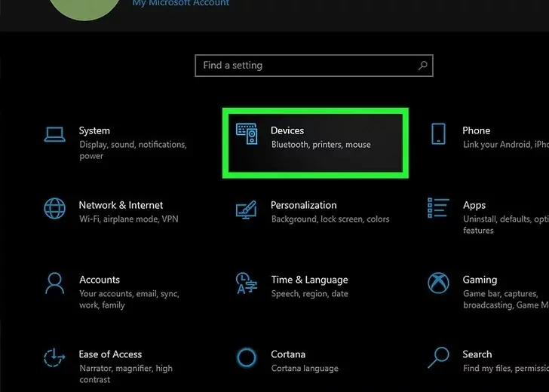Click the Accounts person icon
549x392 pixels.
point(55,283)
